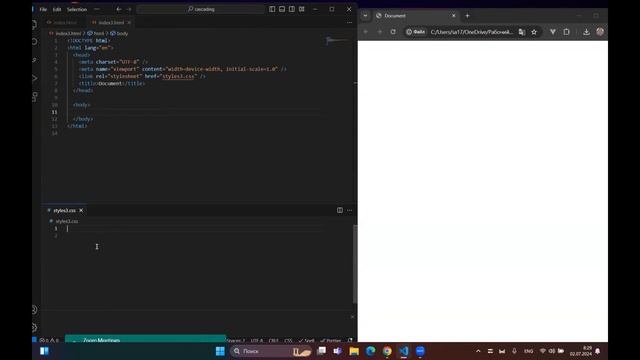
Task: Open the lower editor group's More Actions menu
Action: (349, 210)
